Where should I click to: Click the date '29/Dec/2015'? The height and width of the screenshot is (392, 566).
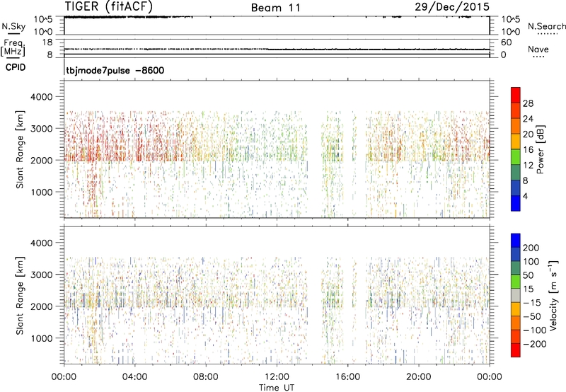tap(452, 6)
